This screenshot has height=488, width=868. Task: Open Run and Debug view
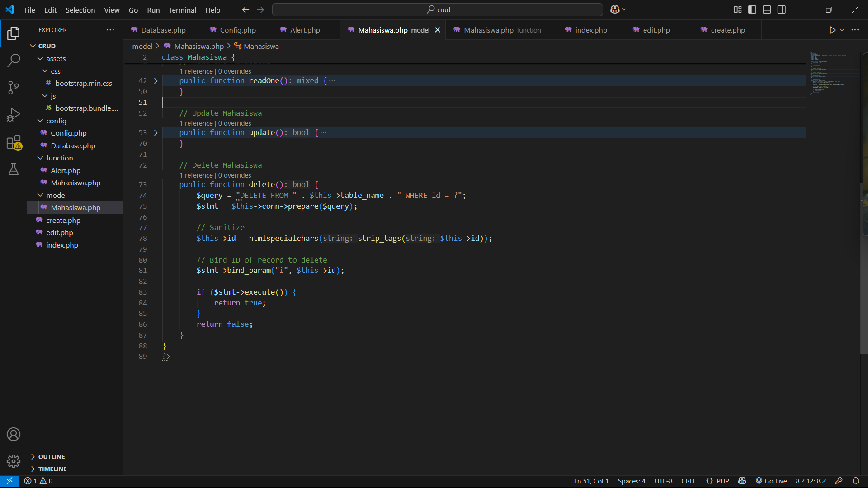click(x=14, y=115)
